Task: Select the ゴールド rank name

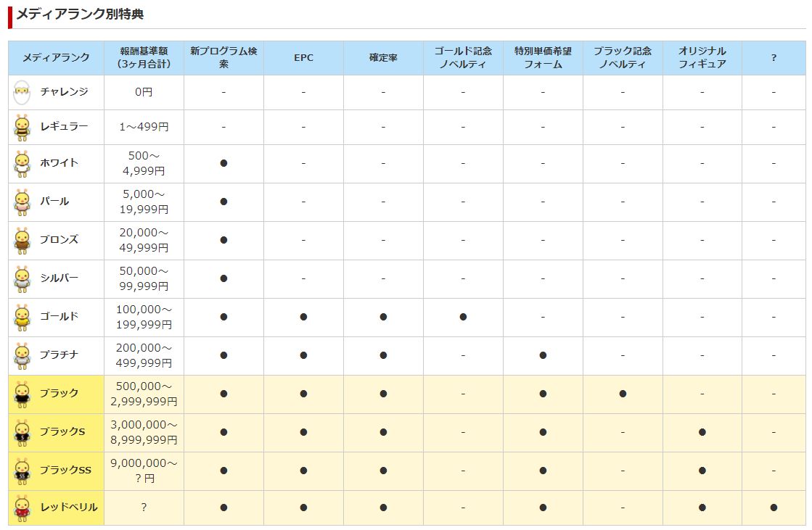Action: coord(60,316)
